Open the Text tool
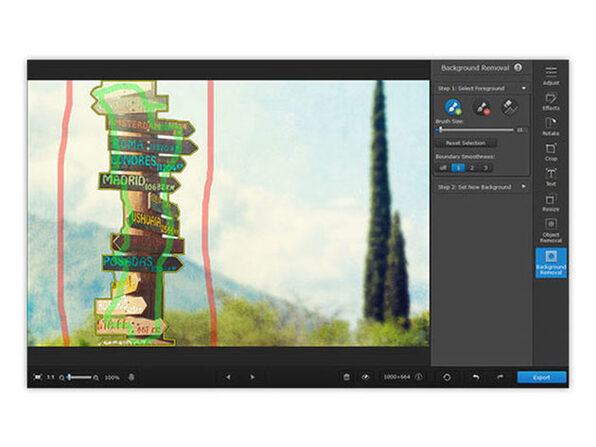 pyautogui.click(x=551, y=177)
